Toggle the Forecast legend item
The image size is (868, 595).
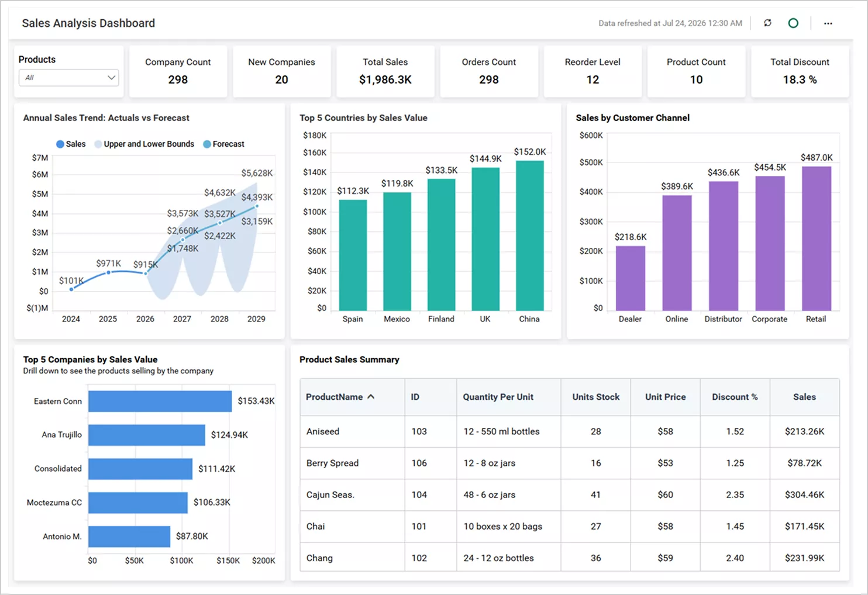click(223, 144)
